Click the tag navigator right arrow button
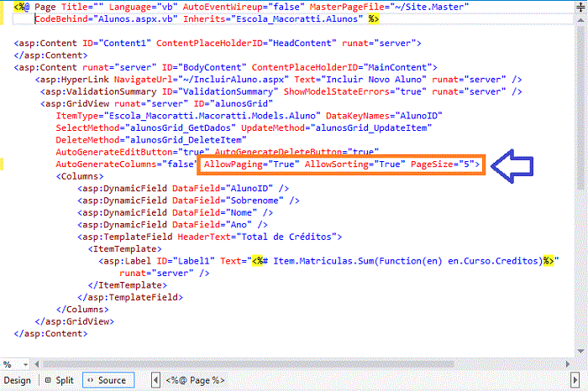This screenshot has height=391, width=588. point(575,380)
